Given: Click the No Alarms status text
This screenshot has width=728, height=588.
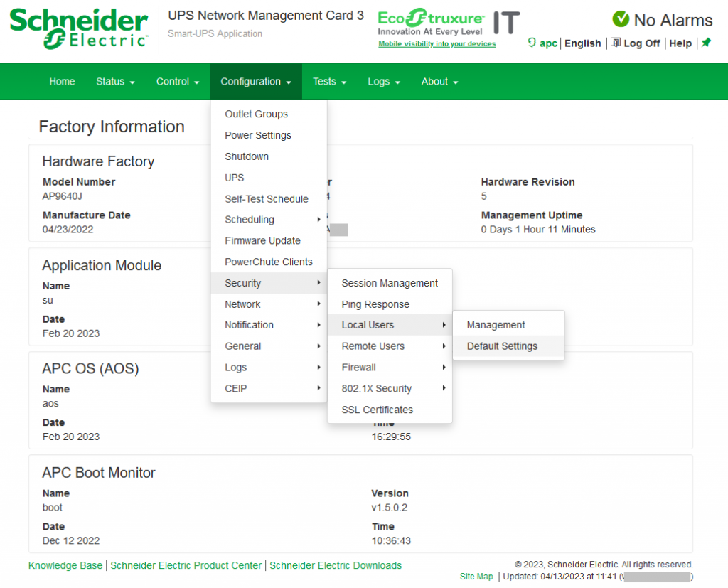Looking at the screenshot, I should point(673,21).
